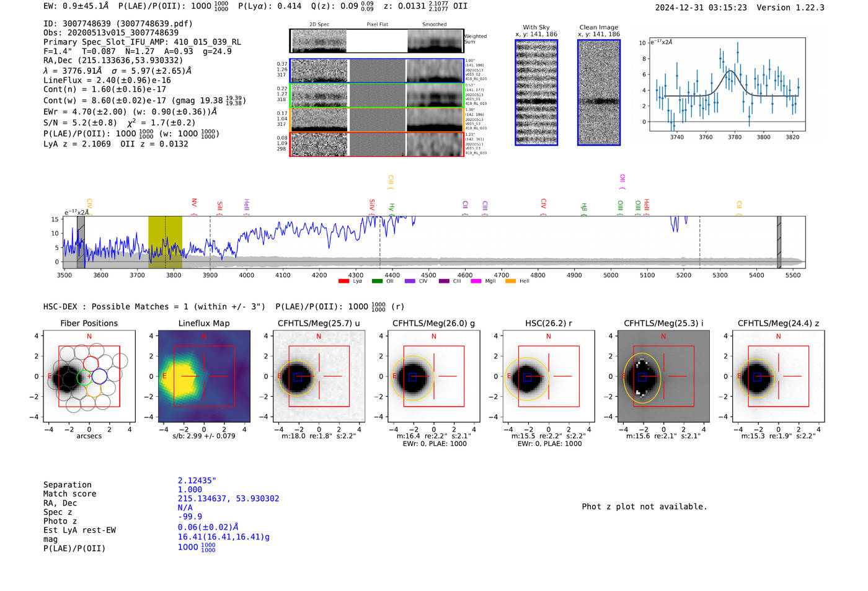Click the red CIV marker near 4800Å
868x591 pixels.
point(543,207)
